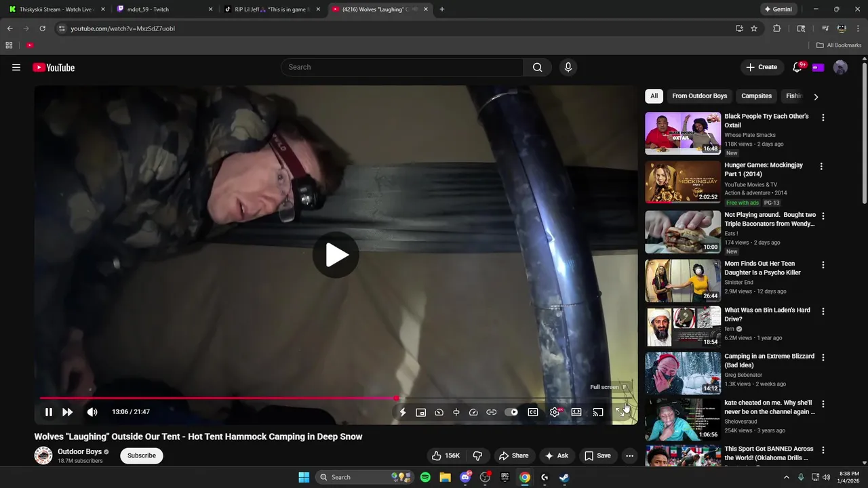Reload the page
Screen dimensions: 868x488
click(42, 28)
